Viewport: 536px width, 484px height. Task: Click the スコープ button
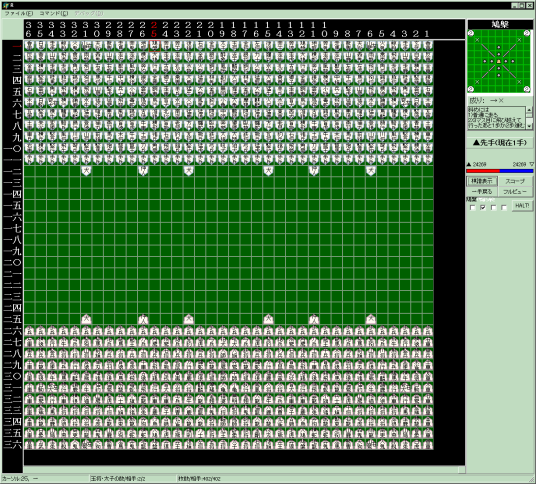click(515, 181)
